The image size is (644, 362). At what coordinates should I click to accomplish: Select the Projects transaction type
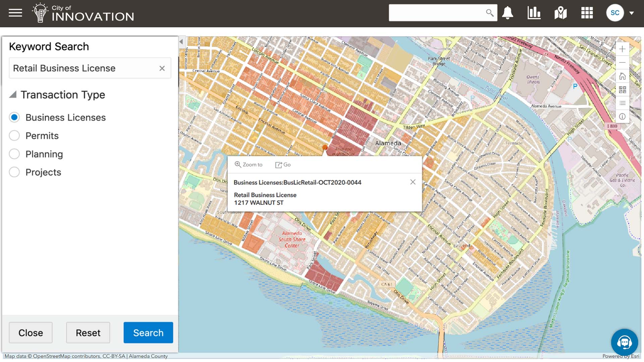pyautogui.click(x=14, y=172)
